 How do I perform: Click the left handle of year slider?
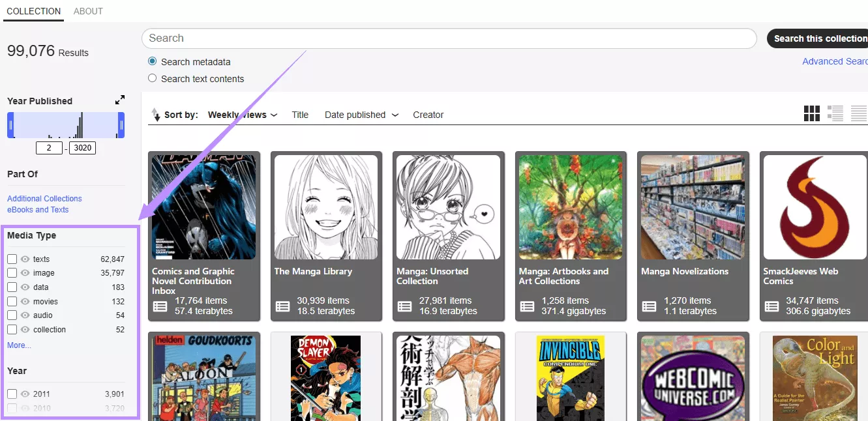tap(10, 125)
